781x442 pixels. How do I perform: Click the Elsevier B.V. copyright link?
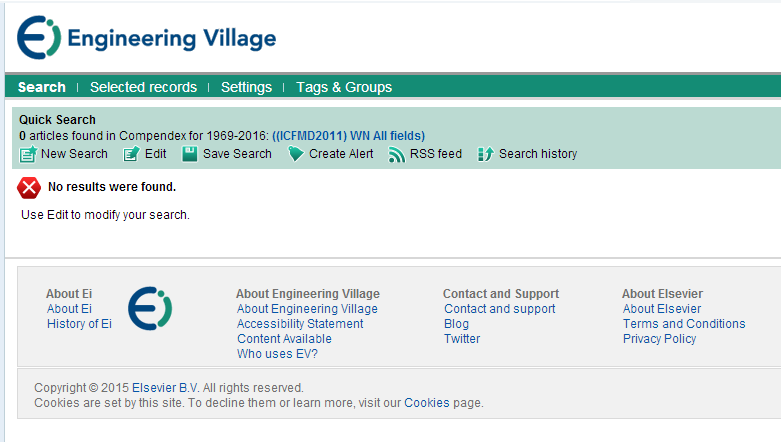pyautogui.click(x=165, y=388)
